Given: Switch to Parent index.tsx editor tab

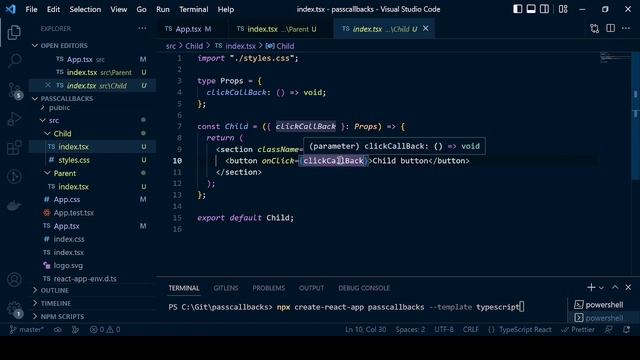Looking at the screenshot, I should pos(282,29).
